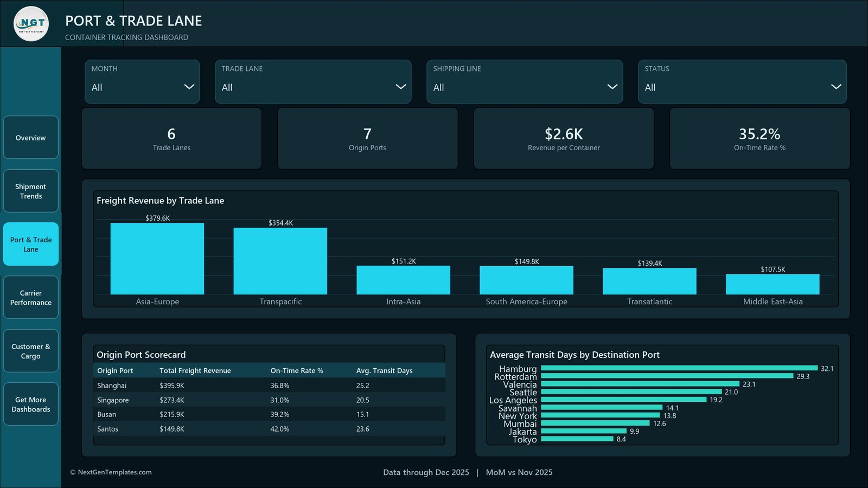
Task: Click the $107.5K data label
Action: point(773,269)
